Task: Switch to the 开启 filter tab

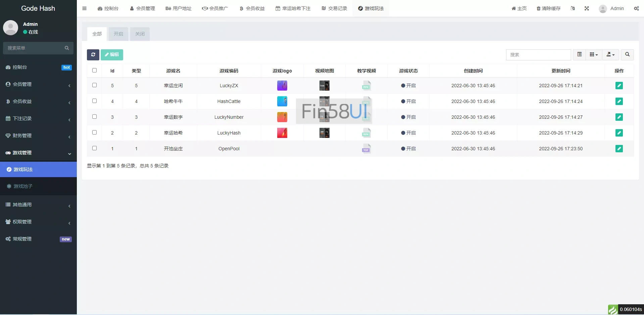Action: click(x=118, y=34)
